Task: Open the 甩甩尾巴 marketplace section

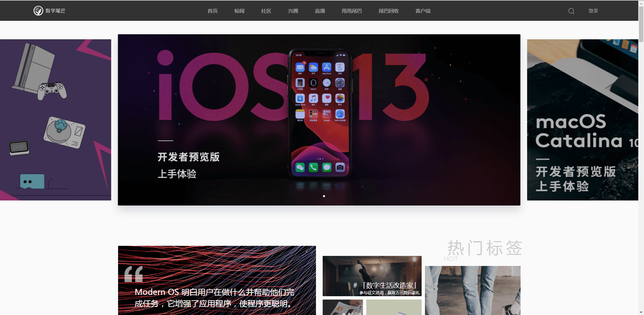Action: pos(351,11)
